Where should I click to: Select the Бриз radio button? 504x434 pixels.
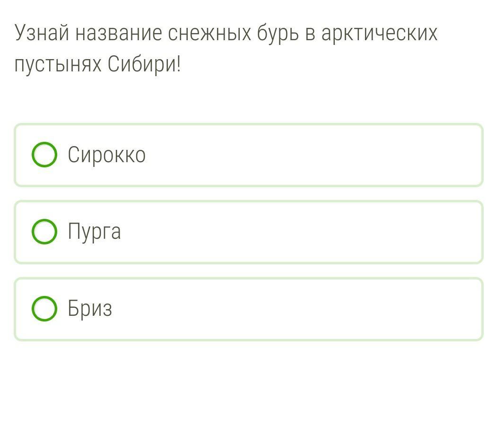(44, 309)
